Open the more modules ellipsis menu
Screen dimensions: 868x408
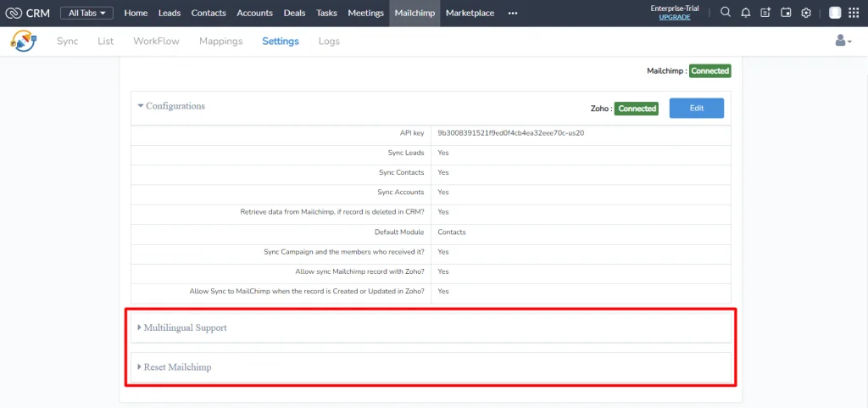512,13
